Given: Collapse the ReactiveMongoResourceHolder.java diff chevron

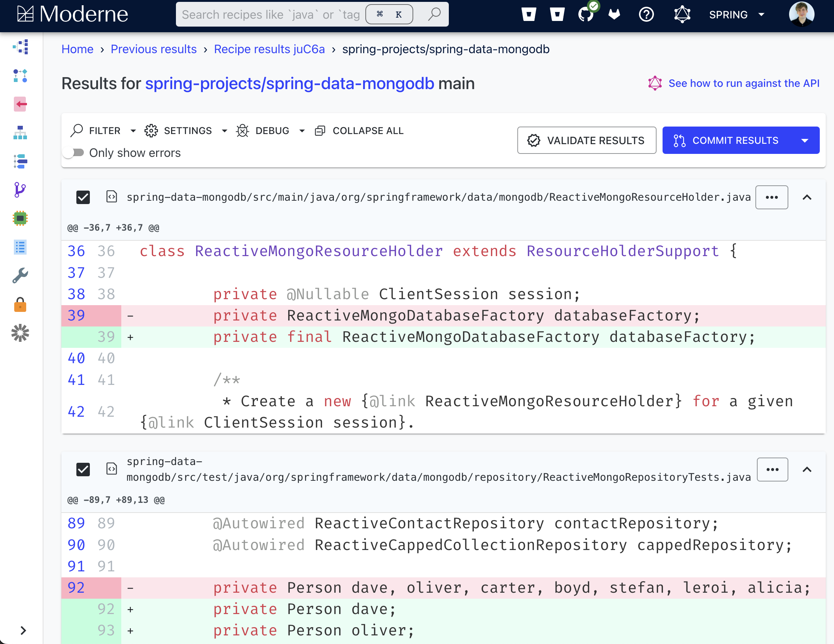Looking at the screenshot, I should click(x=807, y=197).
